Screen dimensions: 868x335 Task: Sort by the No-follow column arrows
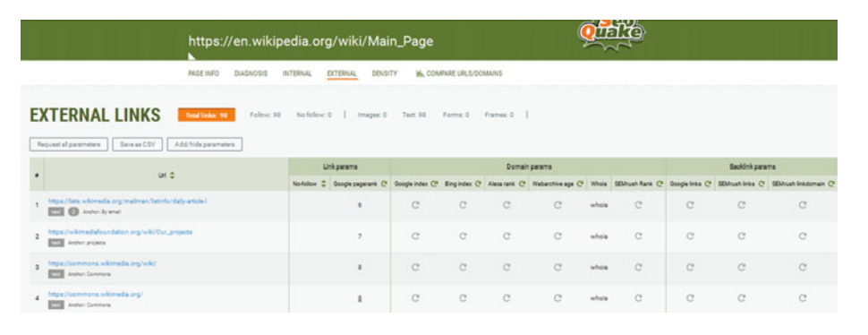pyautogui.click(x=324, y=184)
